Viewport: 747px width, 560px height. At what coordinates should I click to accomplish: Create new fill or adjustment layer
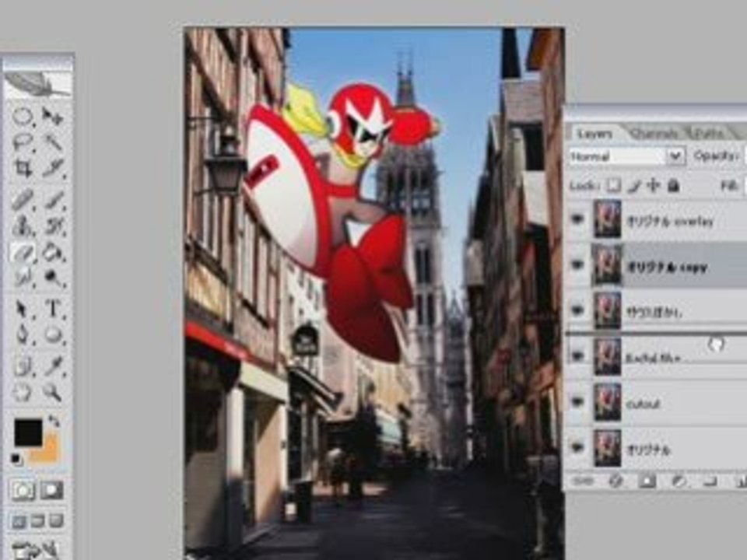point(679,481)
